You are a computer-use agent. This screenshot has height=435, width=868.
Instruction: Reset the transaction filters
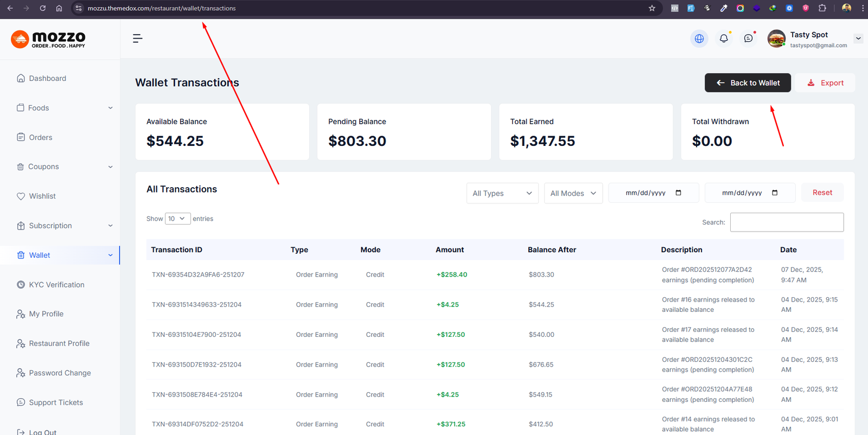click(822, 193)
